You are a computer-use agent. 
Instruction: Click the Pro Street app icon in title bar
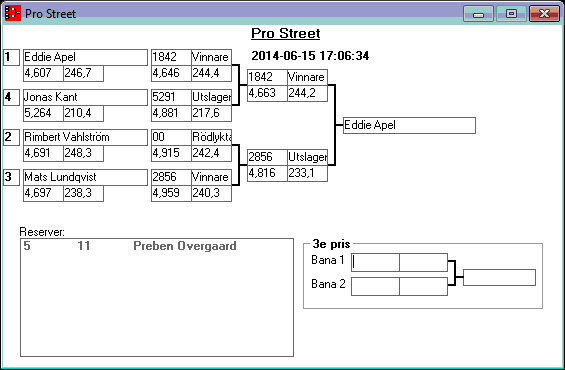13,13
